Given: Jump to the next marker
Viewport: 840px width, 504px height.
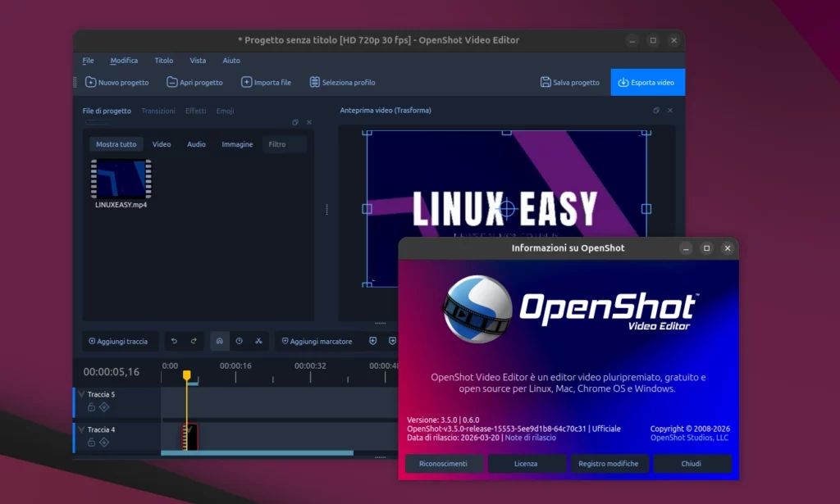Looking at the screenshot, I should pyautogui.click(x=392, y=340).
